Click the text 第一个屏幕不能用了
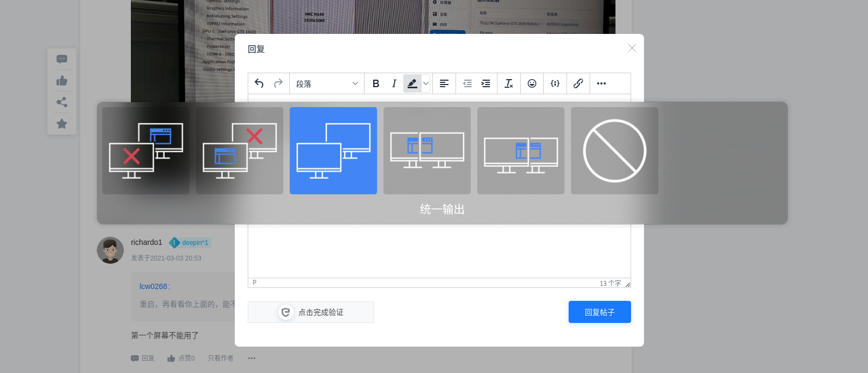 click(165, 335)
